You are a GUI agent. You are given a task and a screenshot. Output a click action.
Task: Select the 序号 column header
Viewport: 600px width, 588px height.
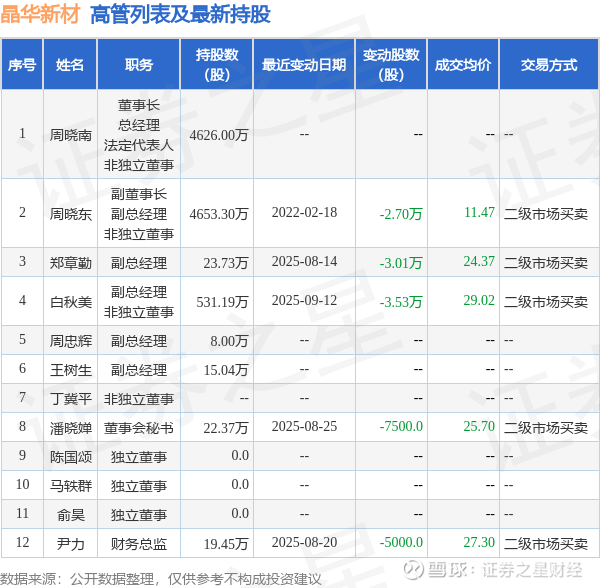(x=22, y=64)
